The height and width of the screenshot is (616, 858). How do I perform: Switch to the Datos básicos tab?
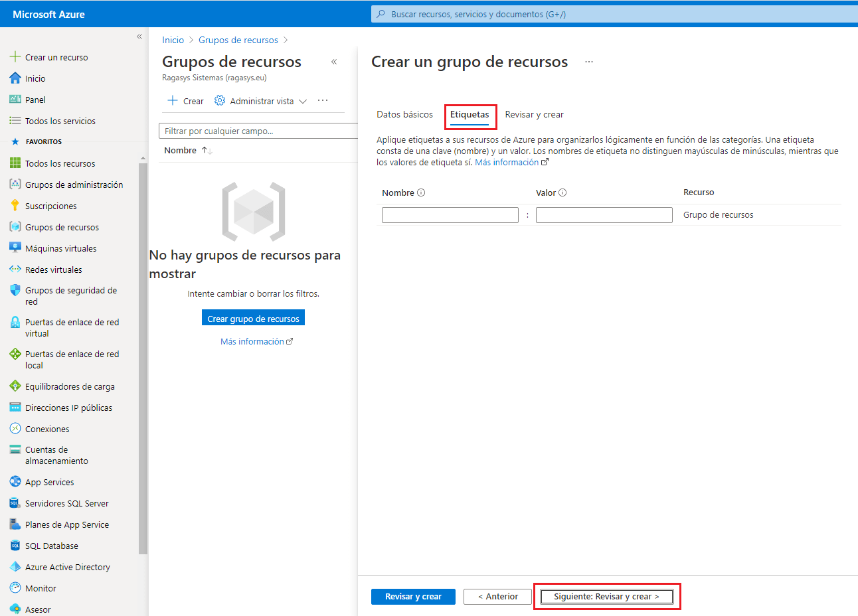[x=404, y=115]
